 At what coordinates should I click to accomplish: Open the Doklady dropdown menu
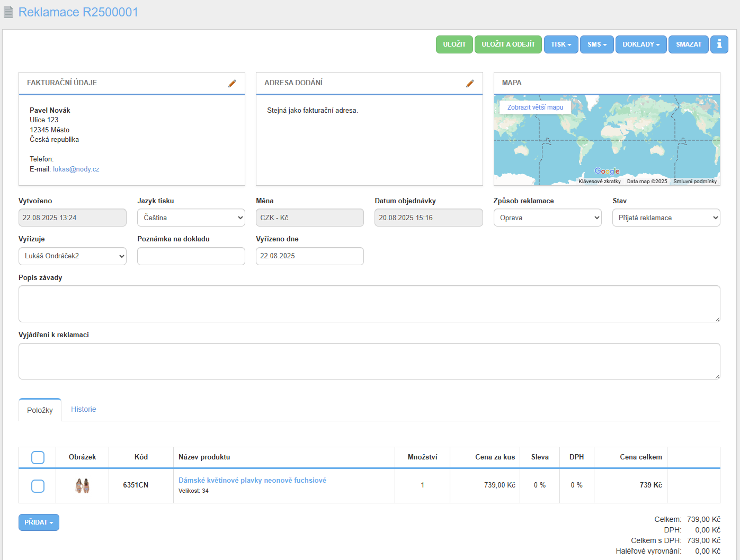[640, 44]
